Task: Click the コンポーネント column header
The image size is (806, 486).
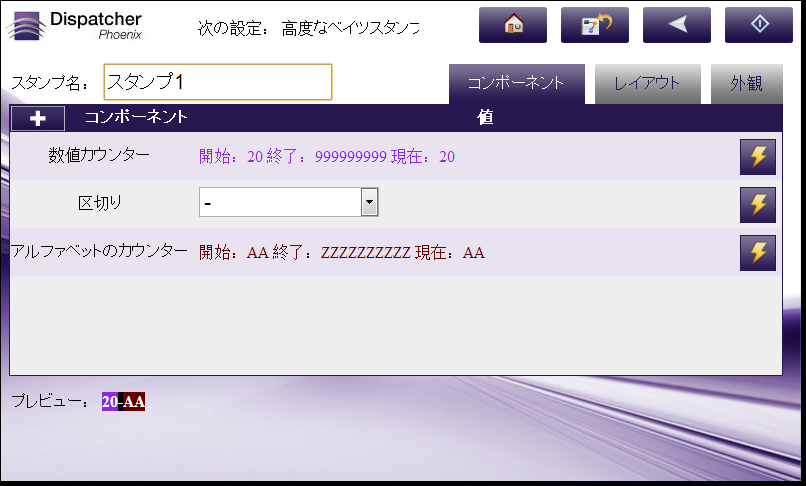Action: [136, 117]
